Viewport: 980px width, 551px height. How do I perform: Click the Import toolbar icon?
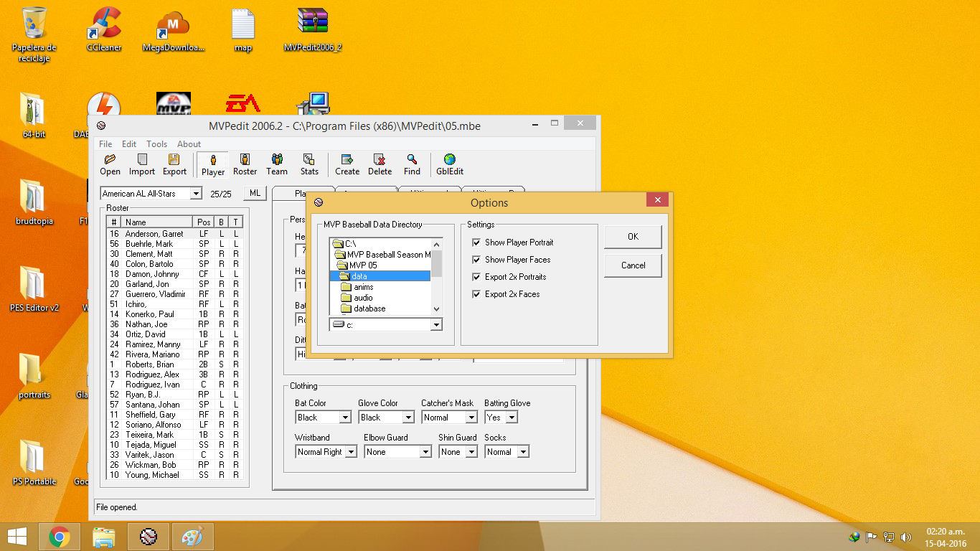tap(142, 164)
